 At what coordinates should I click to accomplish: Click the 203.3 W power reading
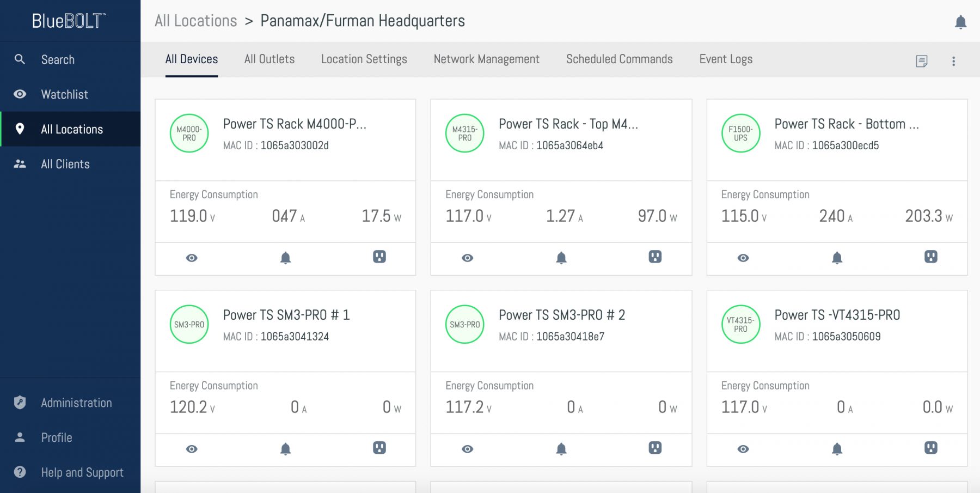pos(929,216)
